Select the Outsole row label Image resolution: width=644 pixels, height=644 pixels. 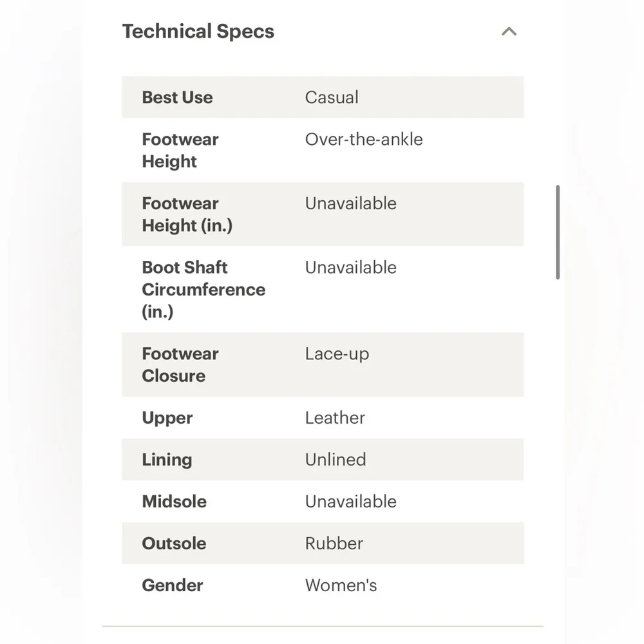click(174, 544)
